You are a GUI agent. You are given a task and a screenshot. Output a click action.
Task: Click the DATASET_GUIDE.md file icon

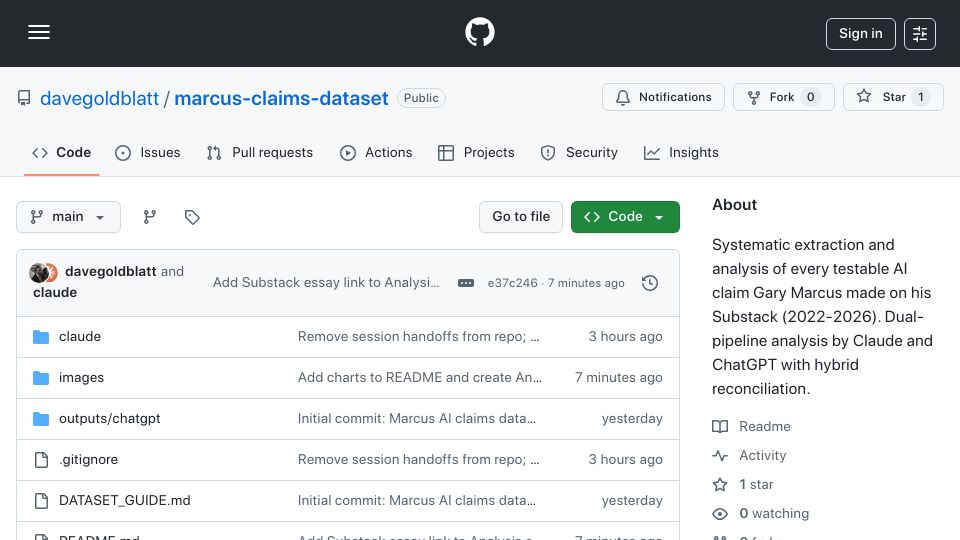[41, 501]
